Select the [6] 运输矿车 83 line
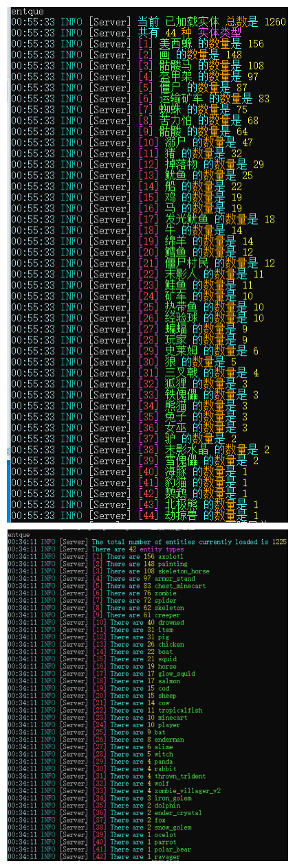The image size is (295, 868). pyautogui.click(x=140, y=98)
